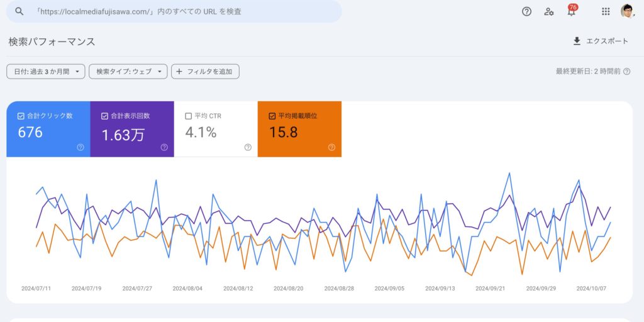This screenshot has width=644, height=322.
Task: Click help icon on 平均掲載順位 card
Action: (331, 147)
